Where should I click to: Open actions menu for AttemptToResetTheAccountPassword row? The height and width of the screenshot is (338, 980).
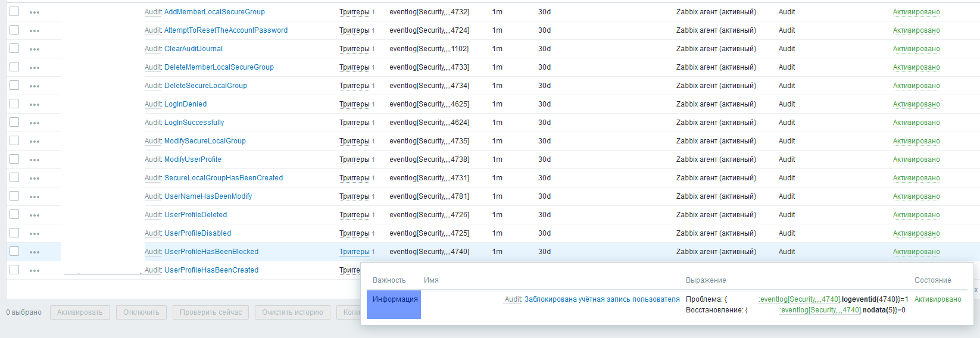click(x=35, y=31)
